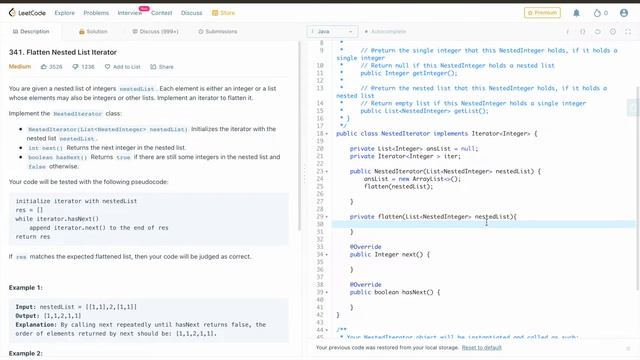Click the public Integer next() declaration

coord(389,255)
